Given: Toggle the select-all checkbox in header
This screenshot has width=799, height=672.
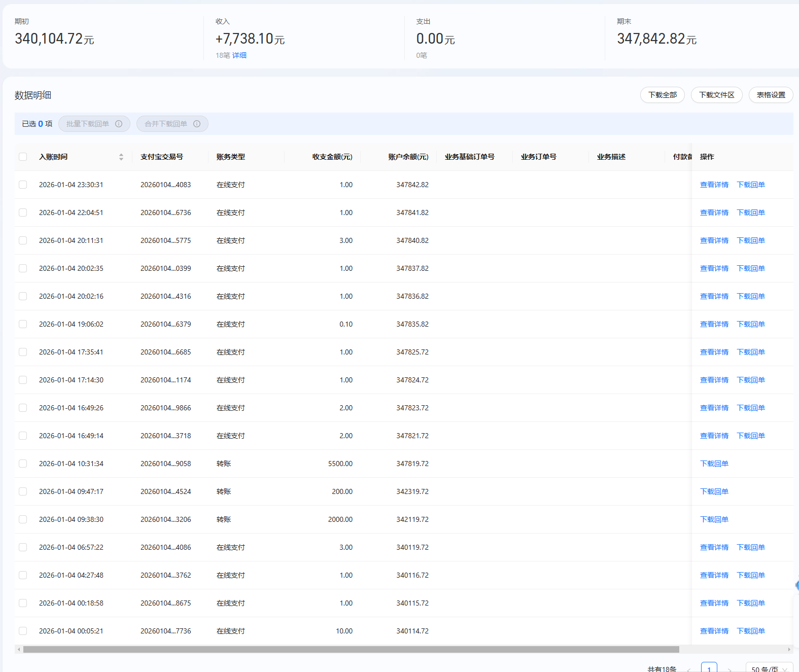Looking at the screenshot, I should [23, 157].
